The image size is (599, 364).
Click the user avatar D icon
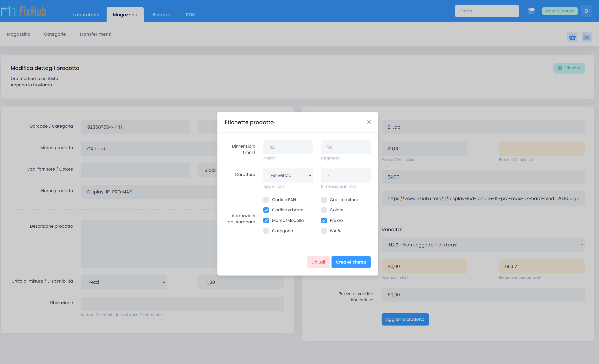[586, 11]
